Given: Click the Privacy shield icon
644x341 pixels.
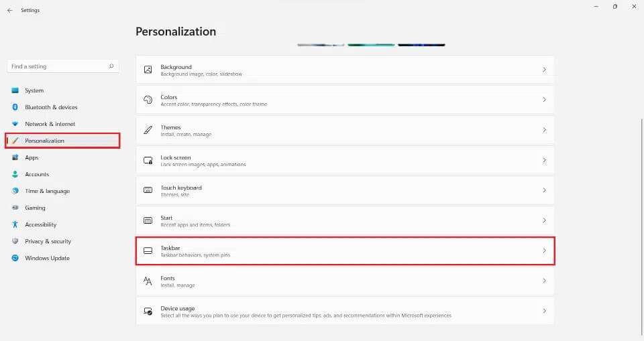Looking at the screenshot, I should coord(15,241).
